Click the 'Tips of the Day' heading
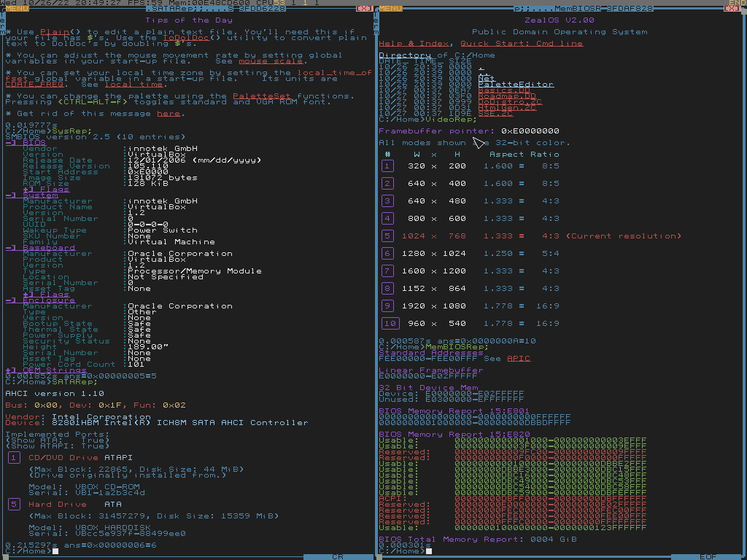The width and height of the screenshot is (747, 560). tap(189, 20)
